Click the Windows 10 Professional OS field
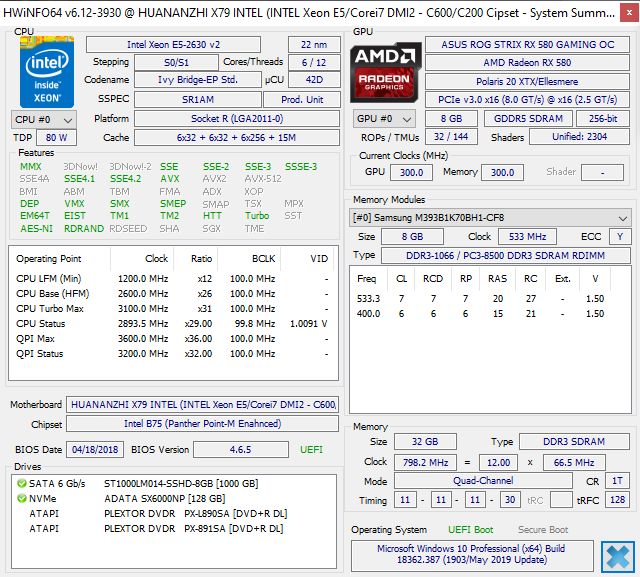The image size is (640, 577). coord(472,555)
